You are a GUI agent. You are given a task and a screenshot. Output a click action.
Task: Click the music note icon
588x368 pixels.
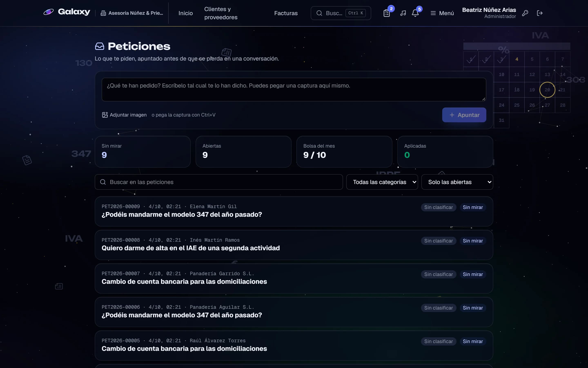pyautogui.click(x=403, y=13)
